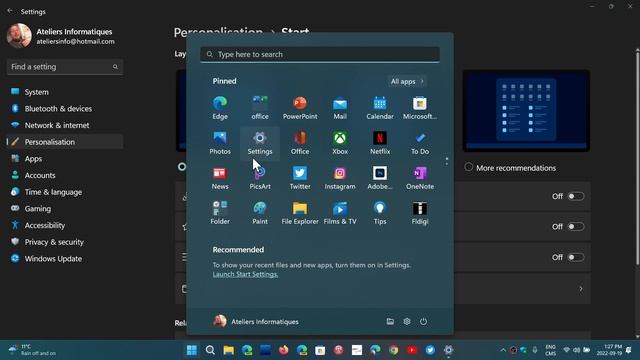Open the Photos app
640x360 pixels.
point(220,143)
